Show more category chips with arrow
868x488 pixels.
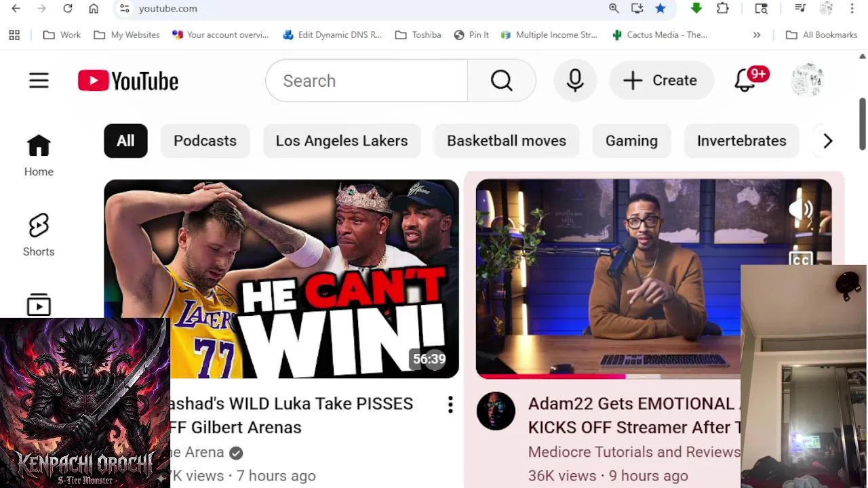tap(827, 141)
